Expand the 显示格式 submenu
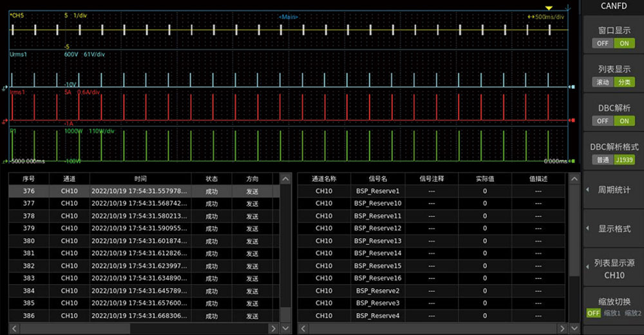This screenshot has width=644, height=335. click(613, 229)
